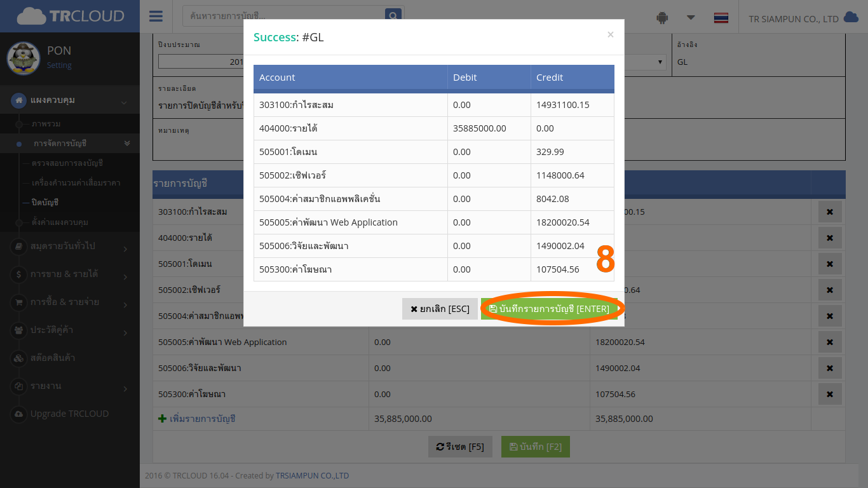Click the cloud icon beside Upgrade TRCLOUD
Screen dimensions: 868x488
pos(18,414)
